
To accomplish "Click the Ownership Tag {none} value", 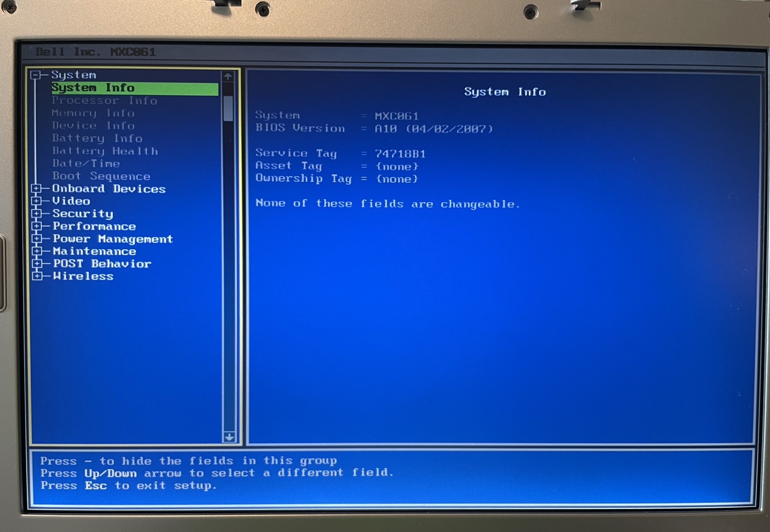I will [397, 179].
